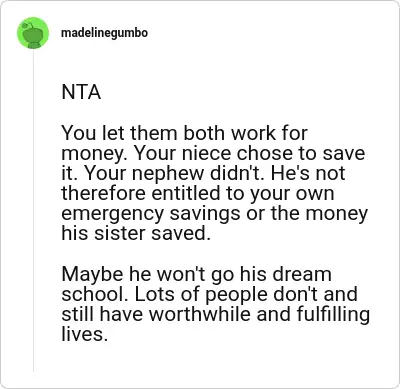Open the green Reddit avatar of madelinegumbo
The width and height of the screenshot is (400, 389).
pyautogui.click(x=33, y=33)
